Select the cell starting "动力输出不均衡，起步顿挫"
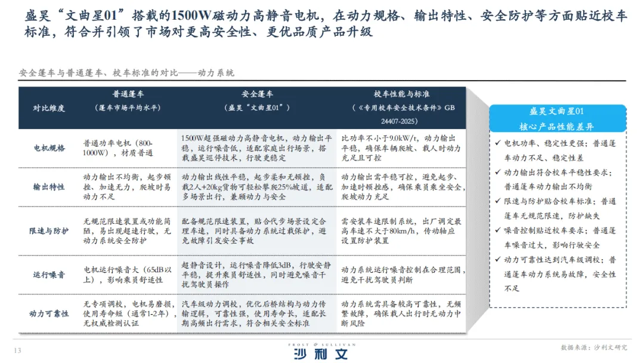The image size is (644, 363). tap(127, 187)
